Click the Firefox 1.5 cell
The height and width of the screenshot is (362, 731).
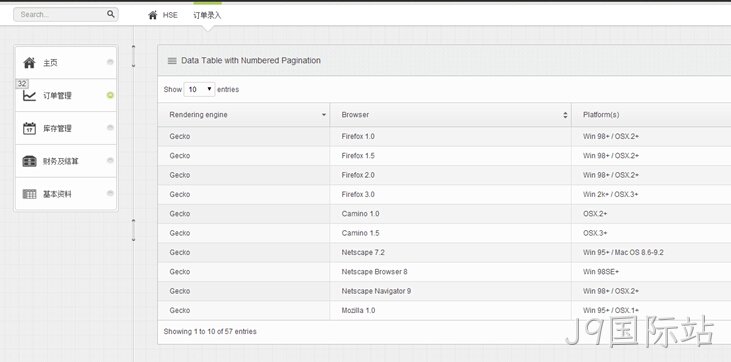click(450, 156)
